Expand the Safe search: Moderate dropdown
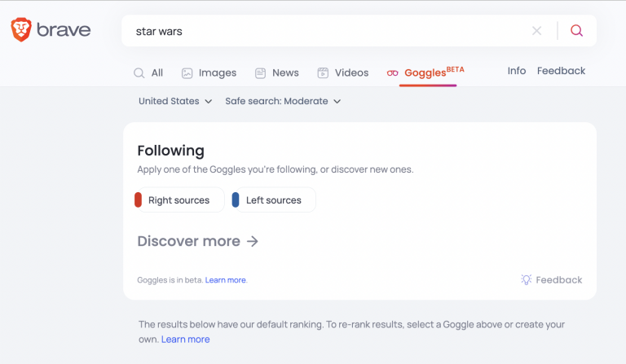This screenshot has height=364, width=626. click(283, 101)
